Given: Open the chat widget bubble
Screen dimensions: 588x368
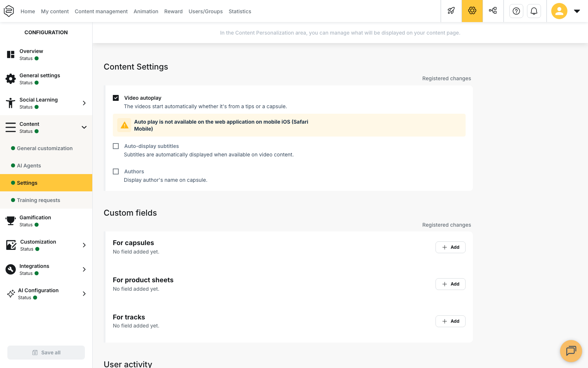Looking at the screenshot, I should tap(571, 351).
